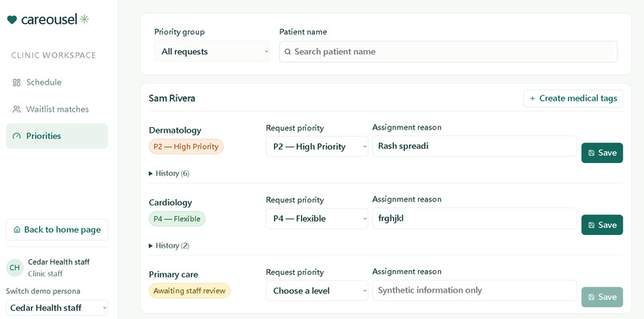Click the Primary care assignment reason field
This screenshot has height=319, width=644.
point(475,290)
